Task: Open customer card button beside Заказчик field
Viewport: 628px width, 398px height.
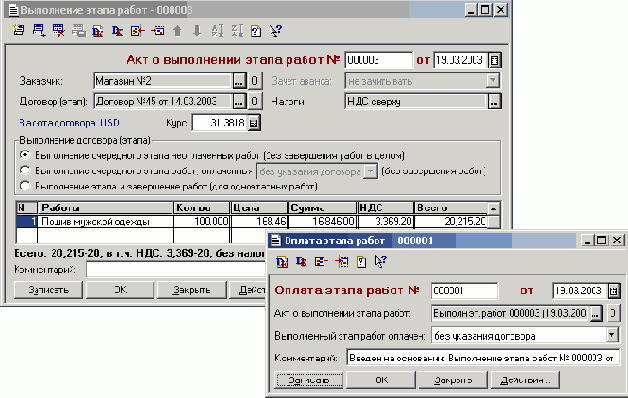Action: (255, 81)
